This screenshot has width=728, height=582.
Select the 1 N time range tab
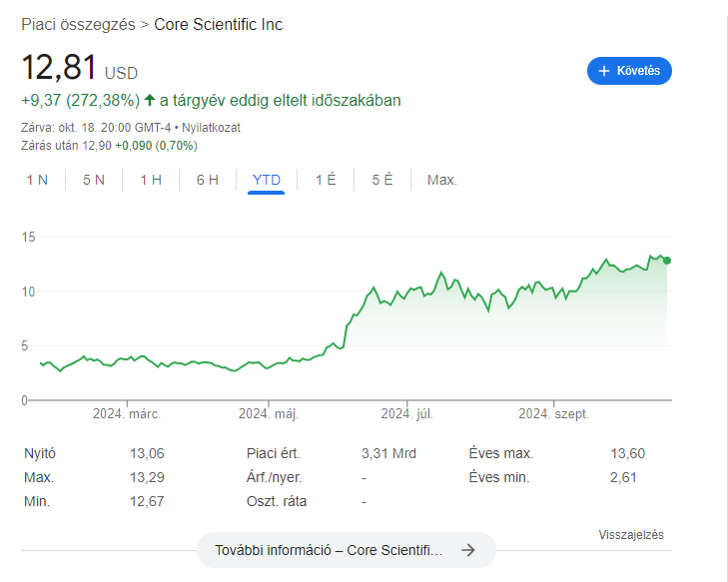[x=37, y=180]
